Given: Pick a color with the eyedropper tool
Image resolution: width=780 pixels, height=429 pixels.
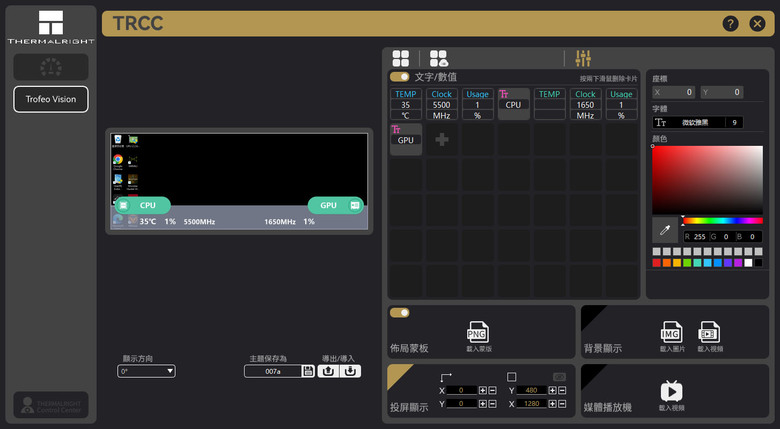Looking at the screenshot, I should pyautogui.click(x=665, y=230).
